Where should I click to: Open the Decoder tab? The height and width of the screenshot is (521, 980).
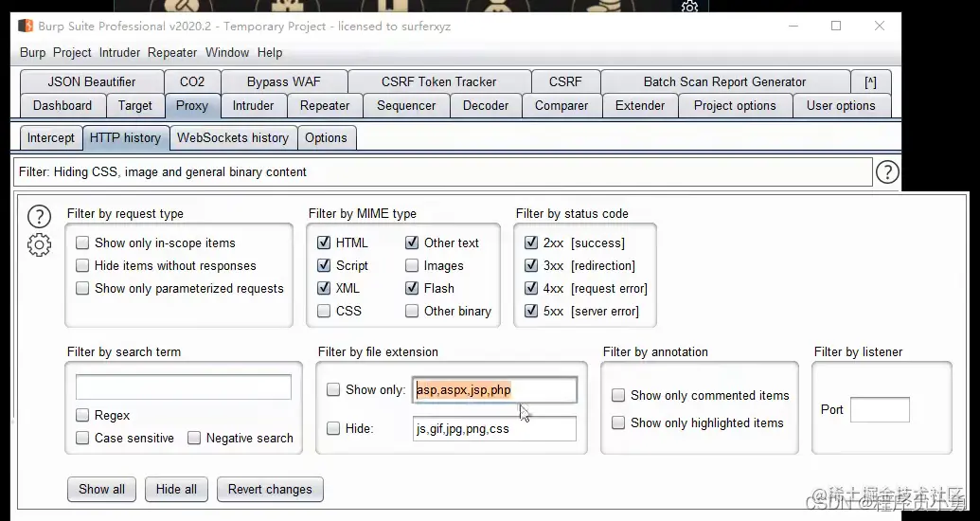pos(486,106)
